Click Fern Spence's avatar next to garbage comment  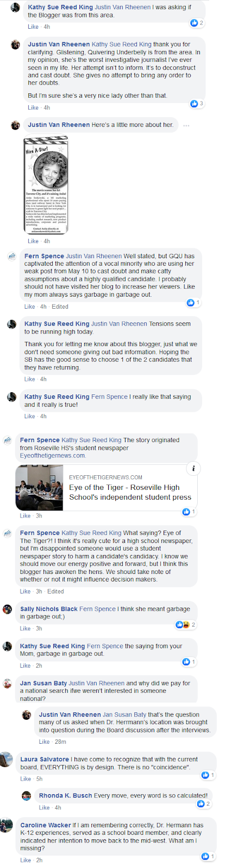point(12,257)
